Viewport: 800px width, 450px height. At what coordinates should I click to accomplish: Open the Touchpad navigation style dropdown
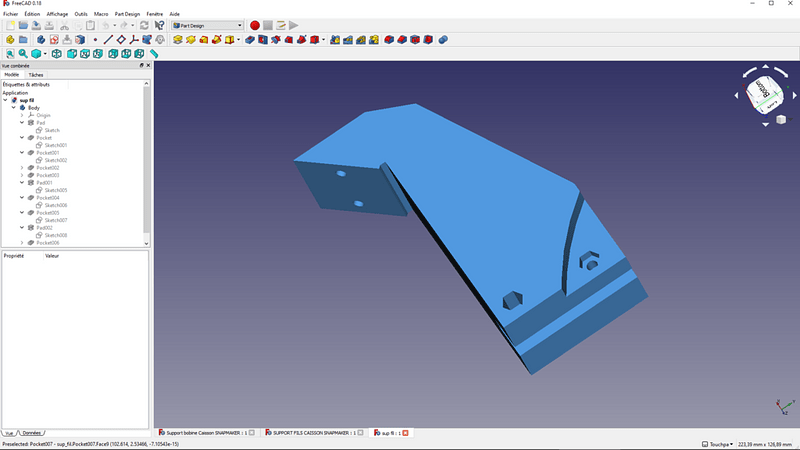(x=718, y=444)
